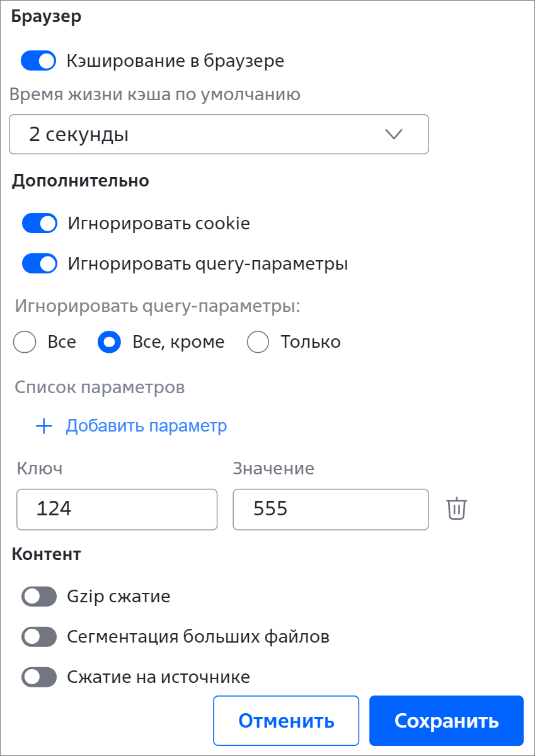Delete the parameter row with trash icon

pos(456,508)
